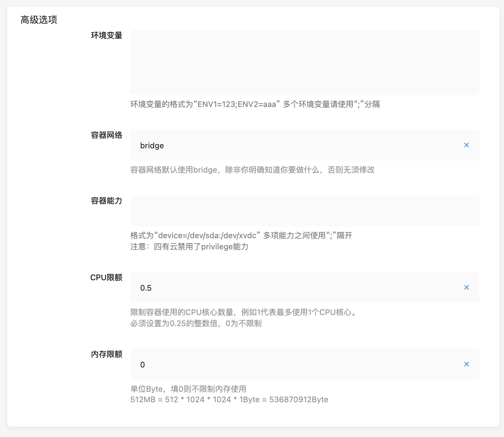Click the CPU core limit description line

243,312
